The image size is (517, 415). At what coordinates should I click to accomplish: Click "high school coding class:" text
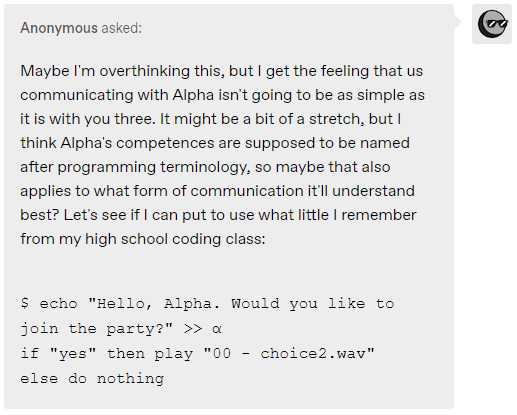[x=175, y=239]
